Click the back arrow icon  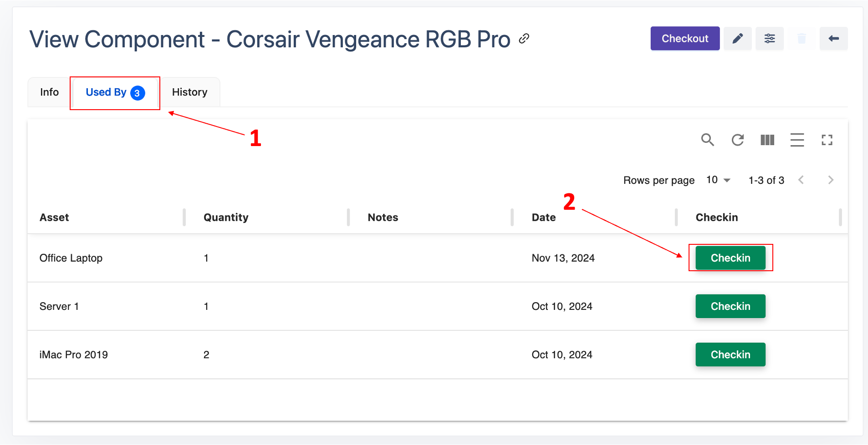pyautogui.click(x=833, y=39)
